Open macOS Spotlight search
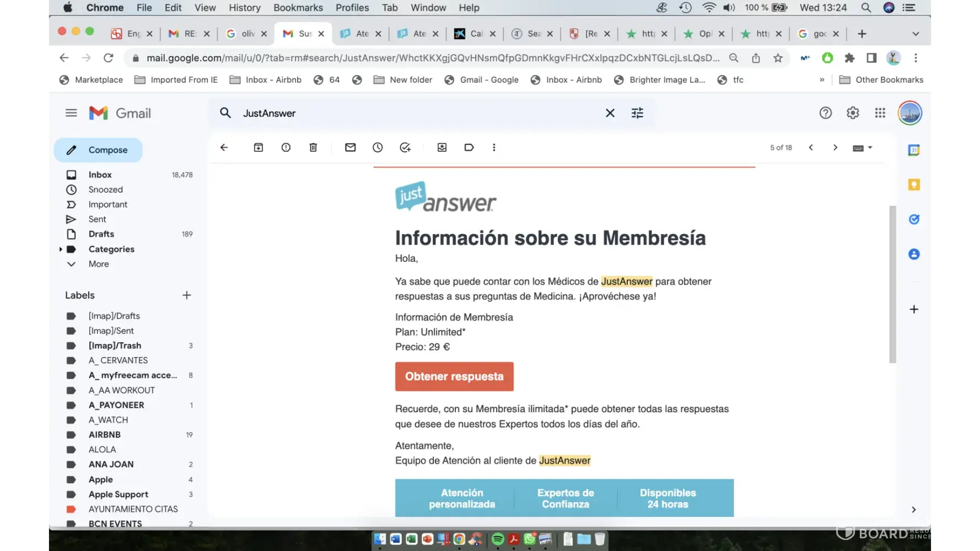Viewport: 980px width, 551px height. tap(866, 8)
